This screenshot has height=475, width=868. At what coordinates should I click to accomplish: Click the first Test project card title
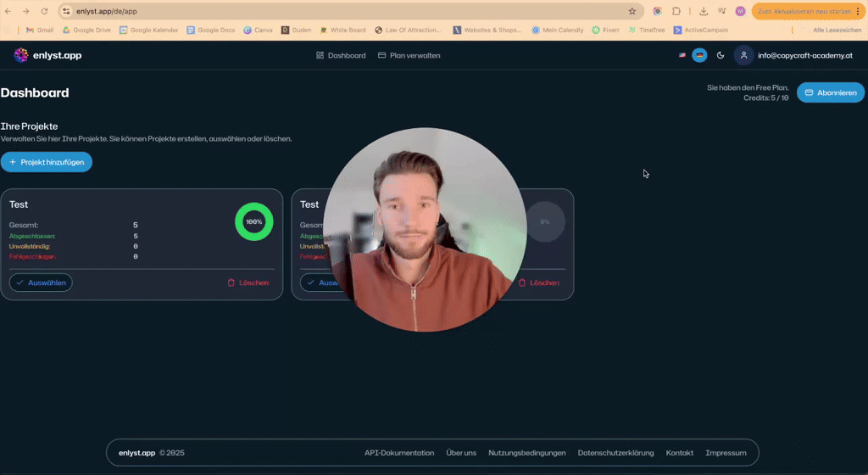coord(19,204)
